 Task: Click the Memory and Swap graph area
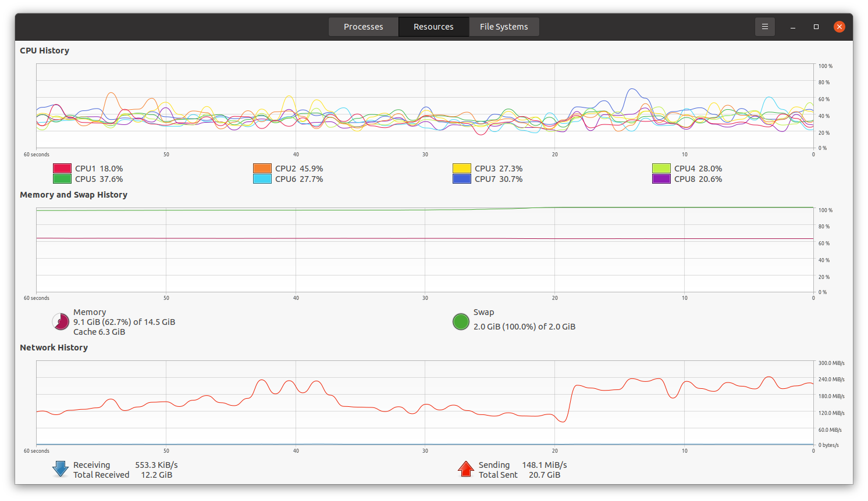tap(425, 250)
